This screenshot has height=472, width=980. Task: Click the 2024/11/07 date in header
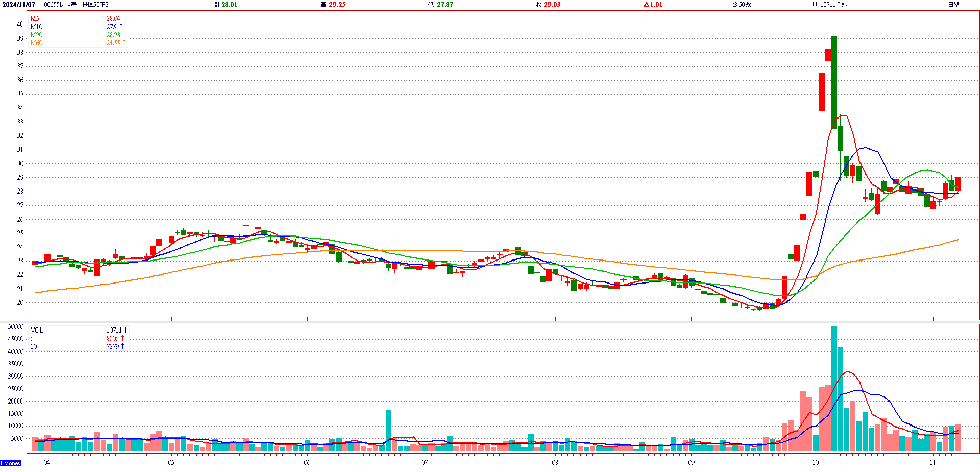point(19,5)
